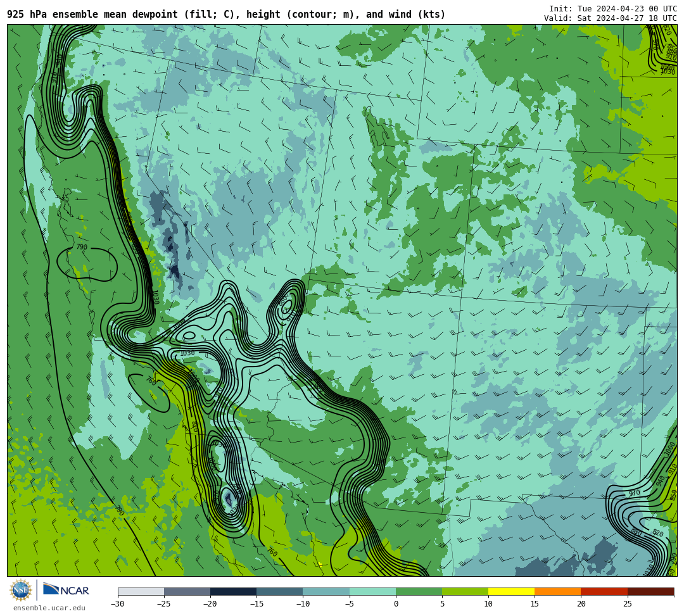The width and height of the screenshot is (684, 616).
Task: Click the colorbar tick label 25
Action: pyautogui.click(x=628, y=604)
